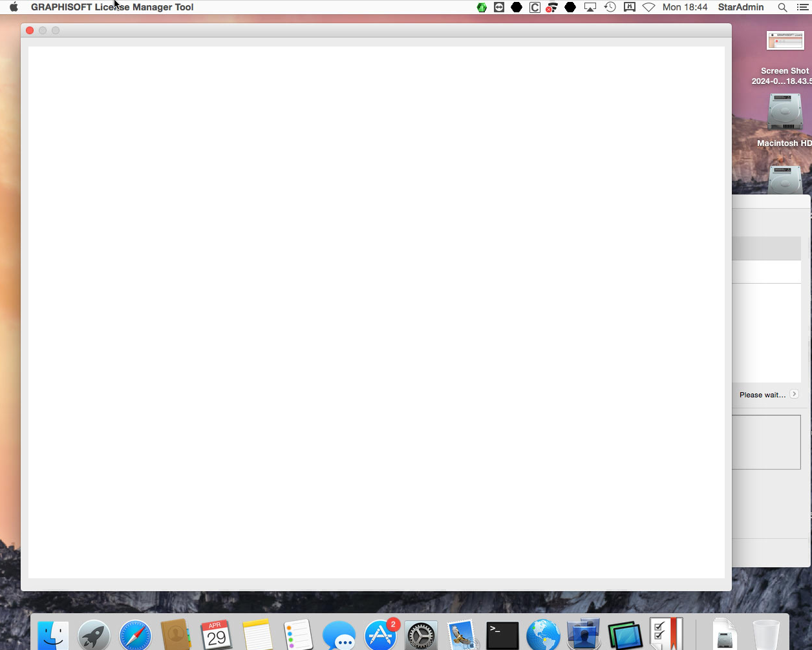Close the blank License Manager window
The image size is (812, 650).
(x=30, y=30)
